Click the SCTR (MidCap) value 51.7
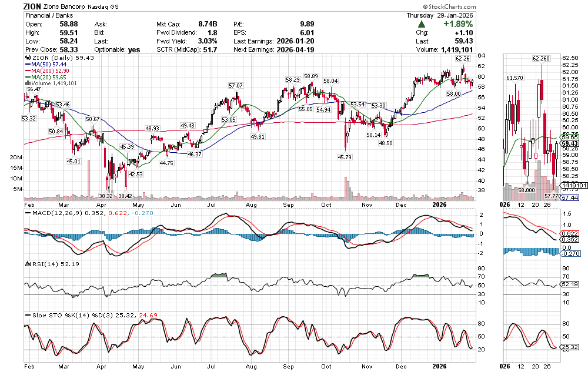The height and width of the screenshot is (372, 588). pyautogui.click(x=209, y=50)
